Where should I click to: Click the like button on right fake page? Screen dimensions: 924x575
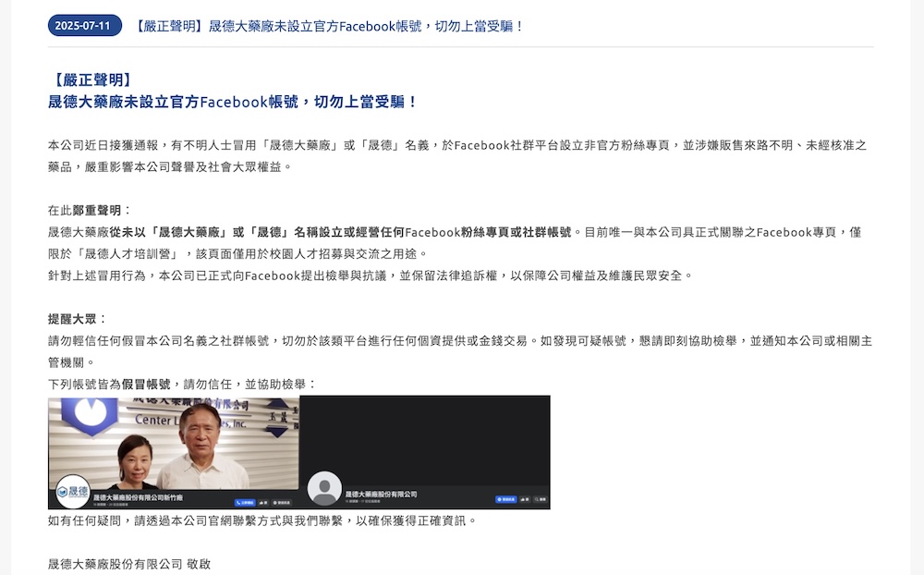[525, 499]
